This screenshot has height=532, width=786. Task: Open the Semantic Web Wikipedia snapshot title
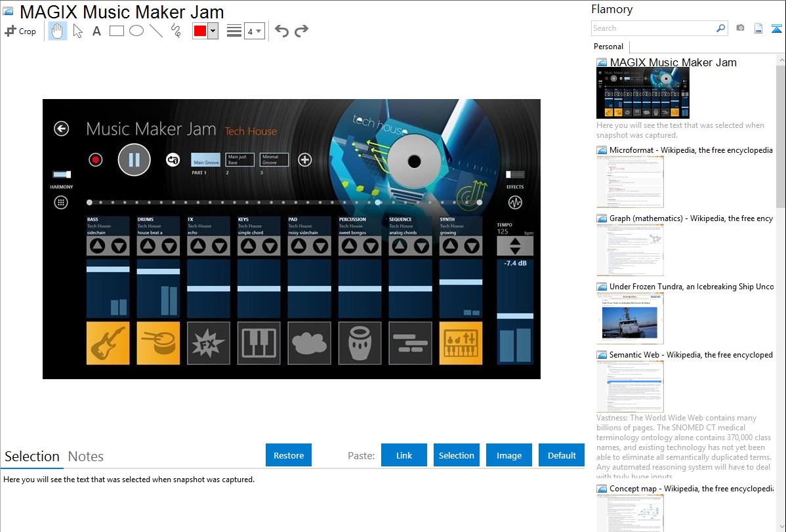pos(691,354)
